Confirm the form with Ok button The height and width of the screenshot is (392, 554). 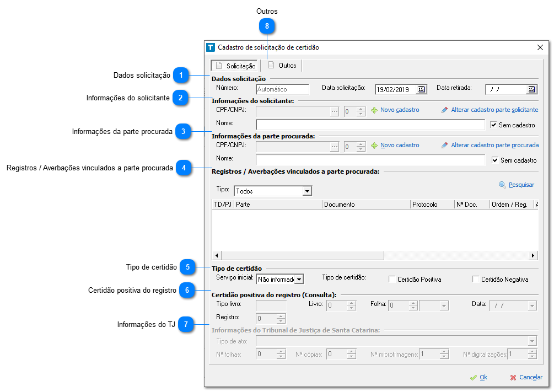tap(478, 378)
